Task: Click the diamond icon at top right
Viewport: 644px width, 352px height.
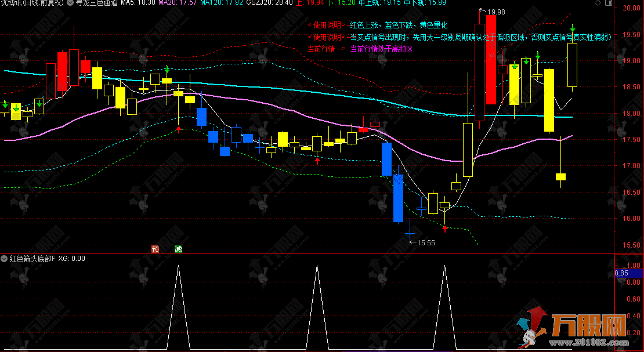Action: click(609, 3)
